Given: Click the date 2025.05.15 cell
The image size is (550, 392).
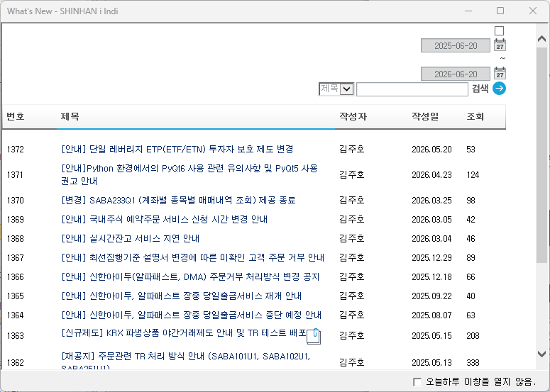Looking at the screenshot, I should coord(431,336).
